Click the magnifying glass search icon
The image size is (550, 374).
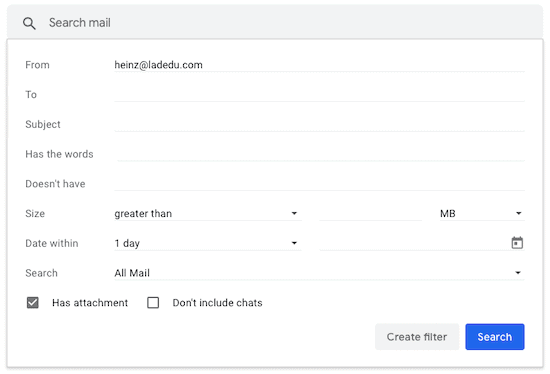click(x=29, y=24)
